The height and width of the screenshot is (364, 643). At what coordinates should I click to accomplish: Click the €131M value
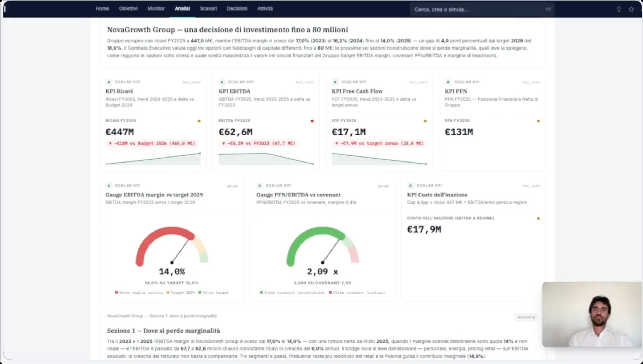click(459, 132)
